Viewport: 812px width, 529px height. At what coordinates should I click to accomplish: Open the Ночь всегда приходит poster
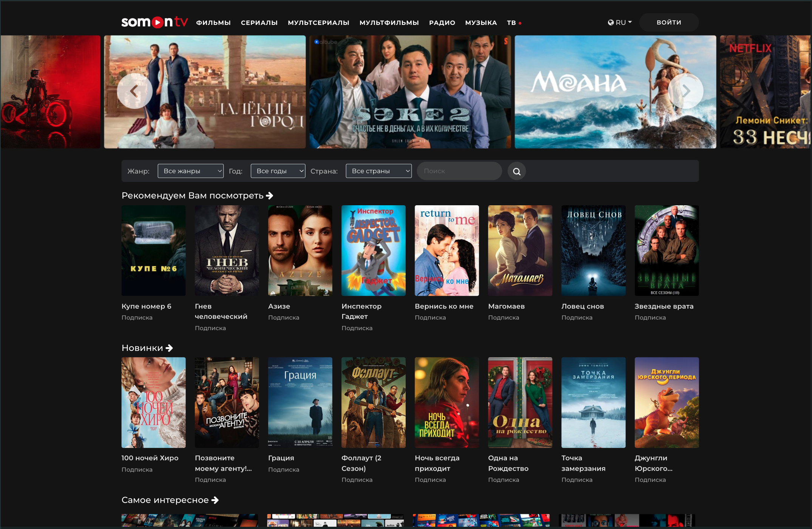pos(447,403)
